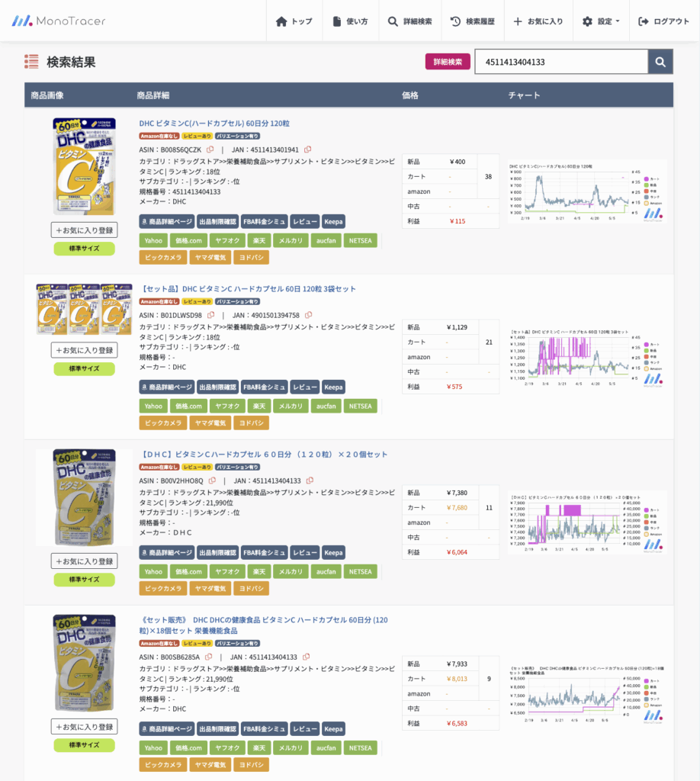Copy JAN next to ASIN B00SB6285A
Viewport: 700px width, 781px height.
coord(307,657)
